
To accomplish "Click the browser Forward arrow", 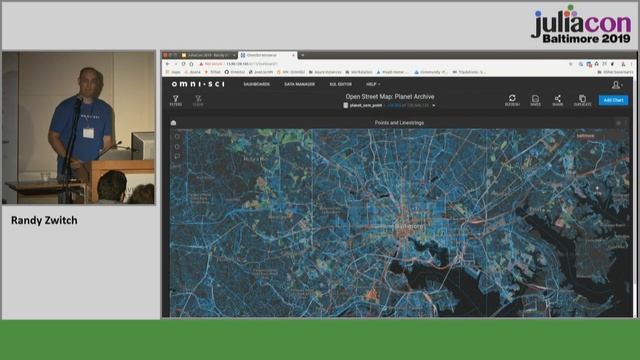I will [176, 64].
